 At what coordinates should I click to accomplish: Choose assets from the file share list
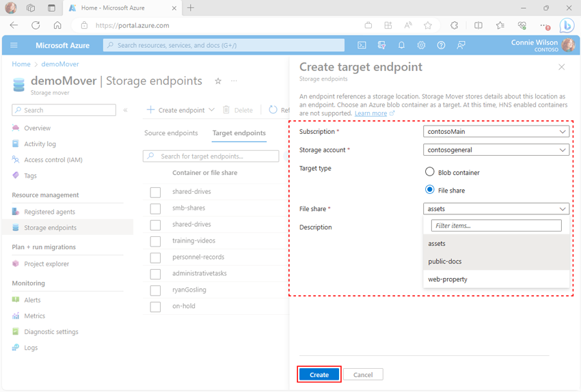[x=496, y=244]
